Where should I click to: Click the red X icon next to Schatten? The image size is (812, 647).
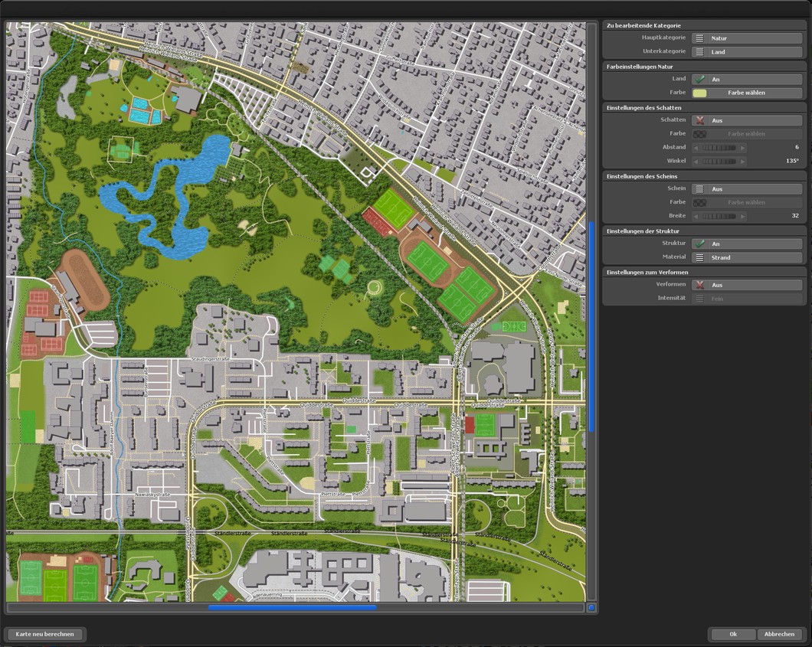[699, 119]
